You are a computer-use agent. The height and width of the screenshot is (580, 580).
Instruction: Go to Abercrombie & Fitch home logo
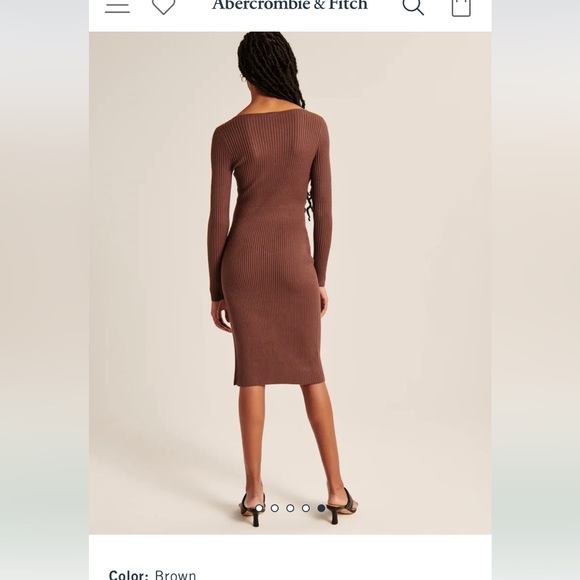[290, 5]
